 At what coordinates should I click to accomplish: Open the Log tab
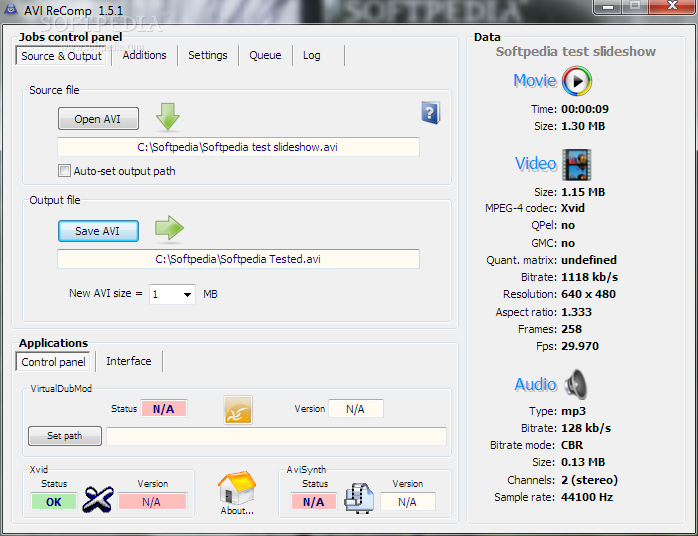coord(312,55)
